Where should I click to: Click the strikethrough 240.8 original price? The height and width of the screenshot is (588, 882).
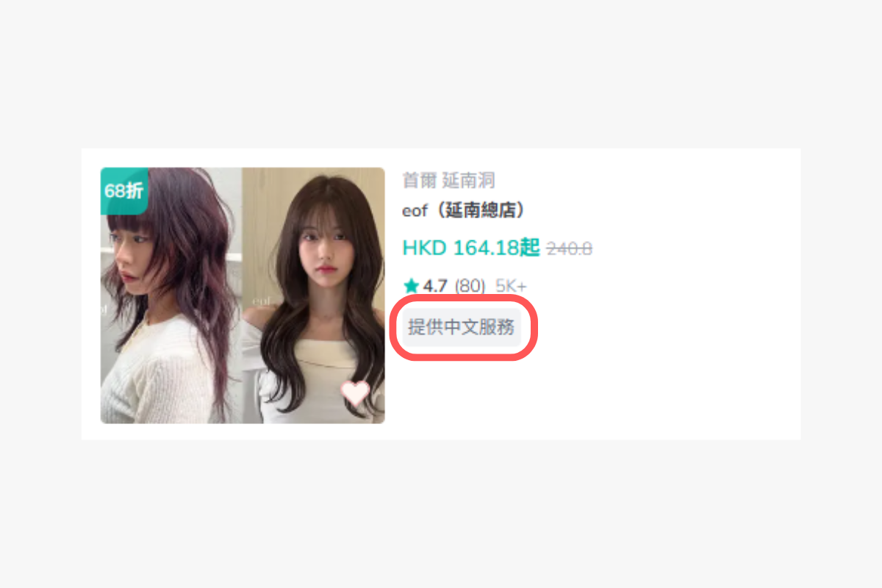[569, 249]
